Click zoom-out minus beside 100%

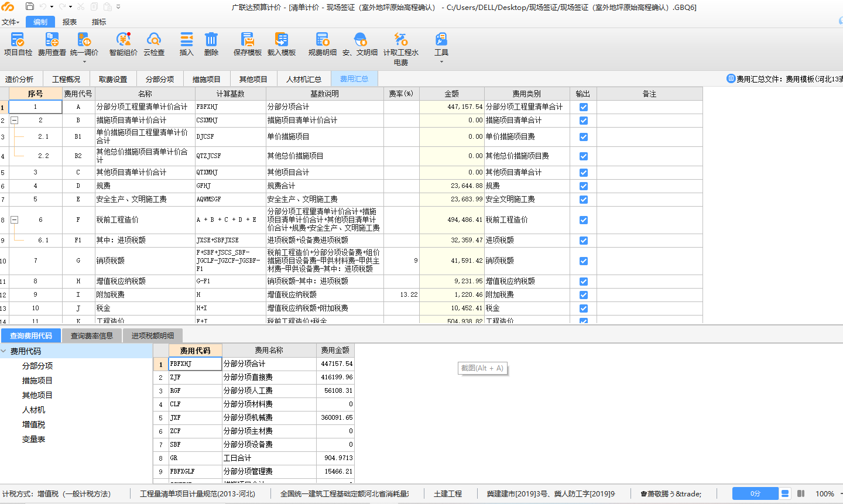coord(841,493)
